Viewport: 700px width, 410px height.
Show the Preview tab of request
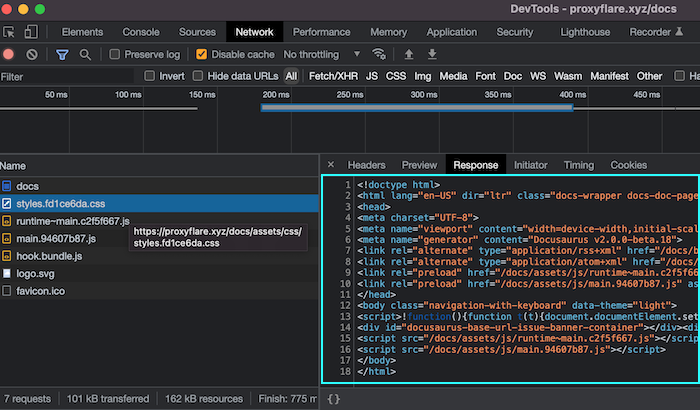(x=419, y=165)
